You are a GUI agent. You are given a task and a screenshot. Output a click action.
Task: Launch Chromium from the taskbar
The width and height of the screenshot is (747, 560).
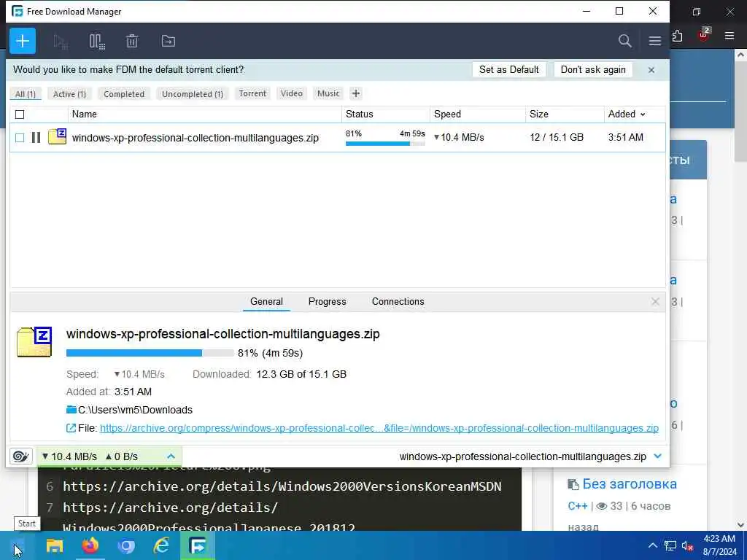tap(125, 545)
